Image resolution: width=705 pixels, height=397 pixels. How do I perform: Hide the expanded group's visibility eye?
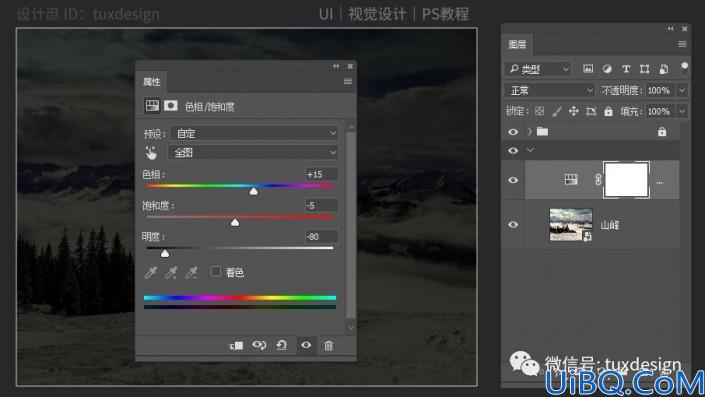coord(513,151)
